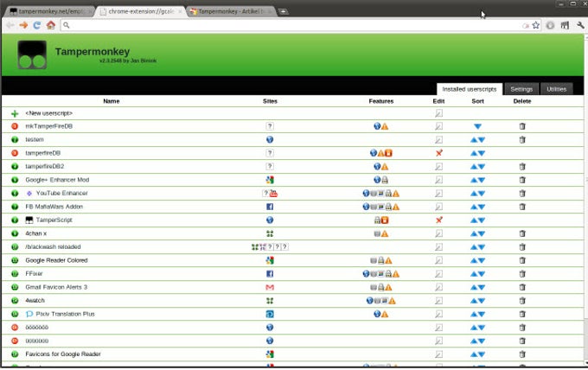Delete the testem script

pyautogui.click(x=522, y=140)
